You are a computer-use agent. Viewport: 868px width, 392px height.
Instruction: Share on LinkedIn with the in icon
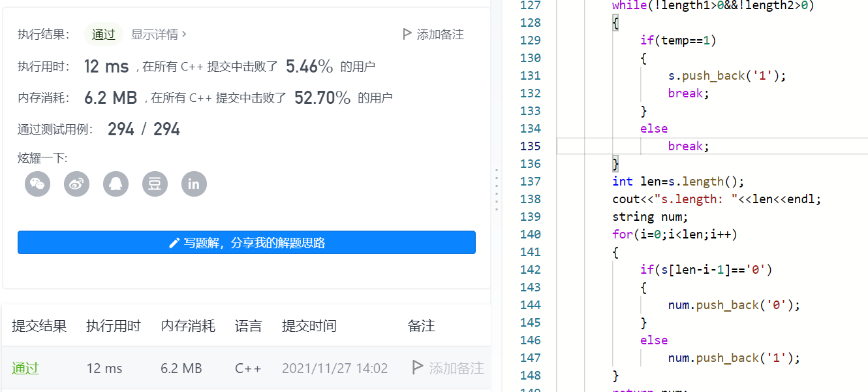tap(194, 184)
